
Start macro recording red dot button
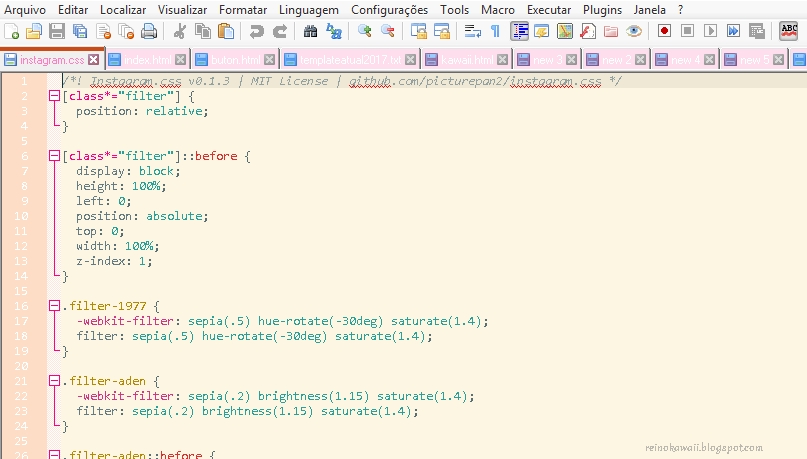click(664, 31)
